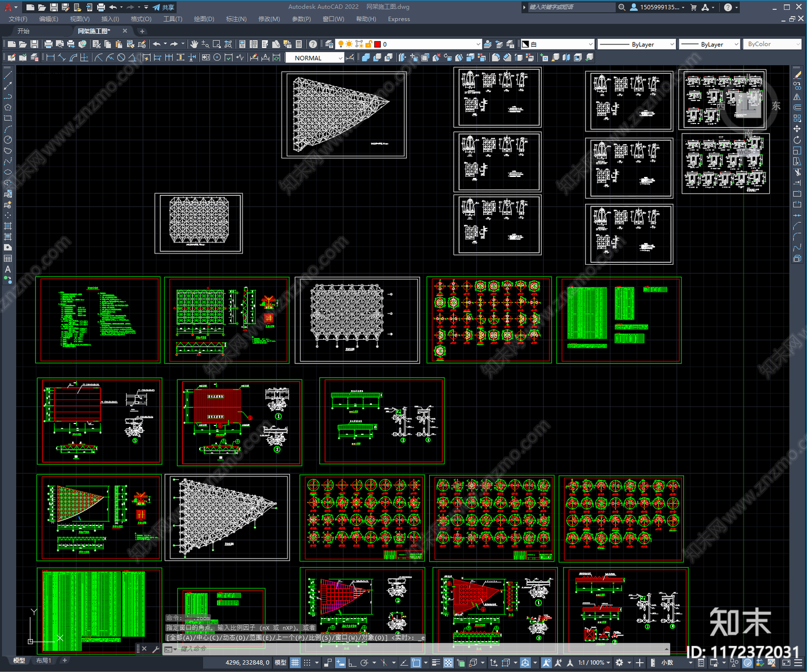Click the Make Object's Layer Current icon
807x672 pixels.
(488, 44)
